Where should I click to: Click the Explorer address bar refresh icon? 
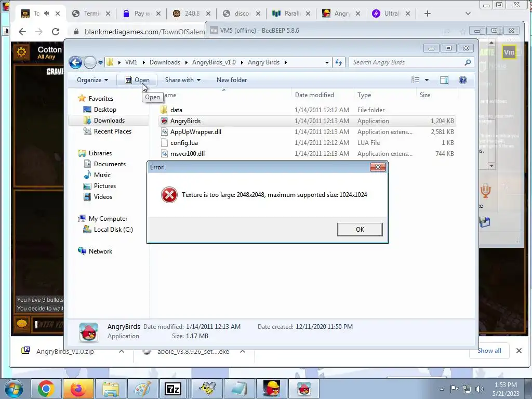(x=339, y=62)
